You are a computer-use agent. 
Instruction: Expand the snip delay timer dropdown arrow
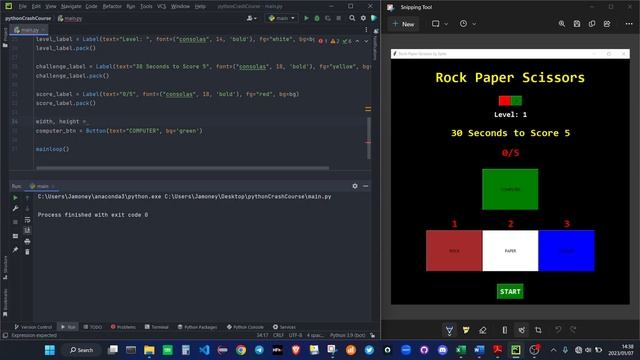(x=474, y=24)
